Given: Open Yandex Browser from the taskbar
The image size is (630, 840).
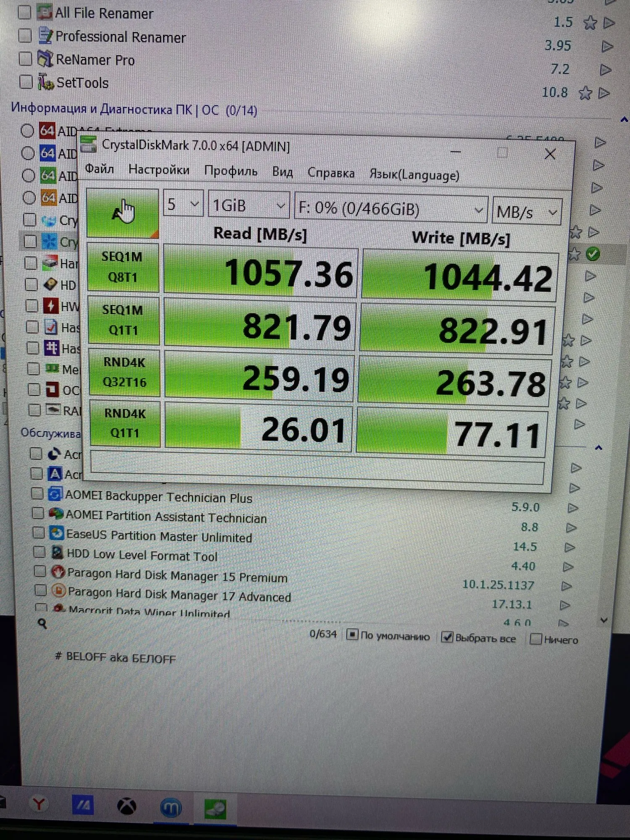Looking at the screenshot, I should pos(38,804).
